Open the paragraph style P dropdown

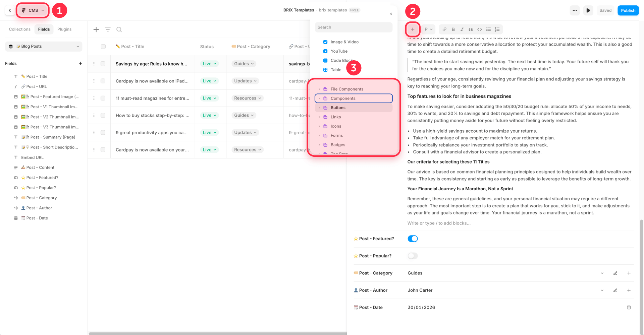coord(428,29)
